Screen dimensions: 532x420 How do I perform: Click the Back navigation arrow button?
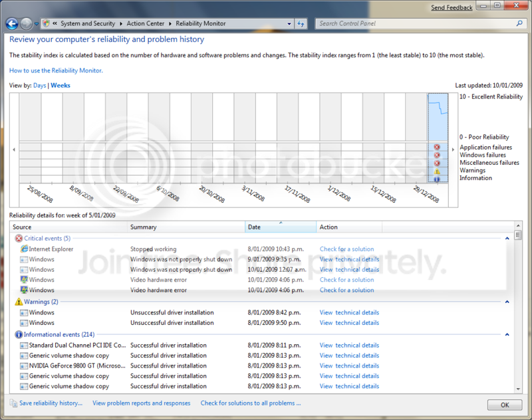click(12, 24)
